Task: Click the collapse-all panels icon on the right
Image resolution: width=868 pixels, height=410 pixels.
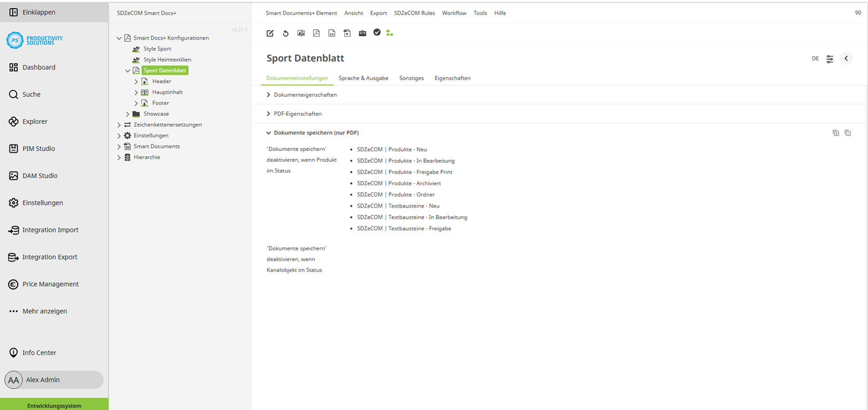Action: (x=847, y=132)
